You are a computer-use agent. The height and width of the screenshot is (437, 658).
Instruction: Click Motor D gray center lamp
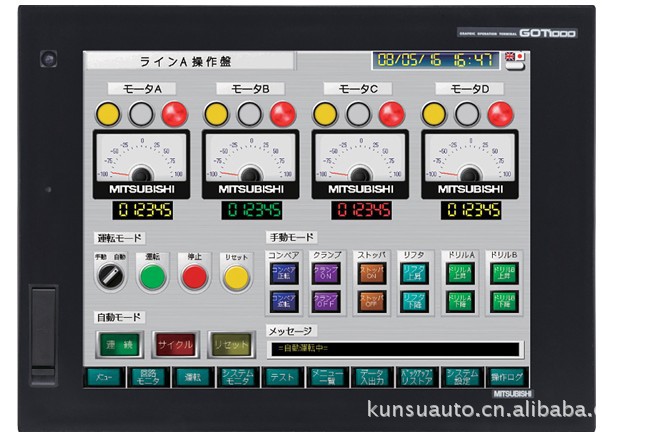[467, 114]
